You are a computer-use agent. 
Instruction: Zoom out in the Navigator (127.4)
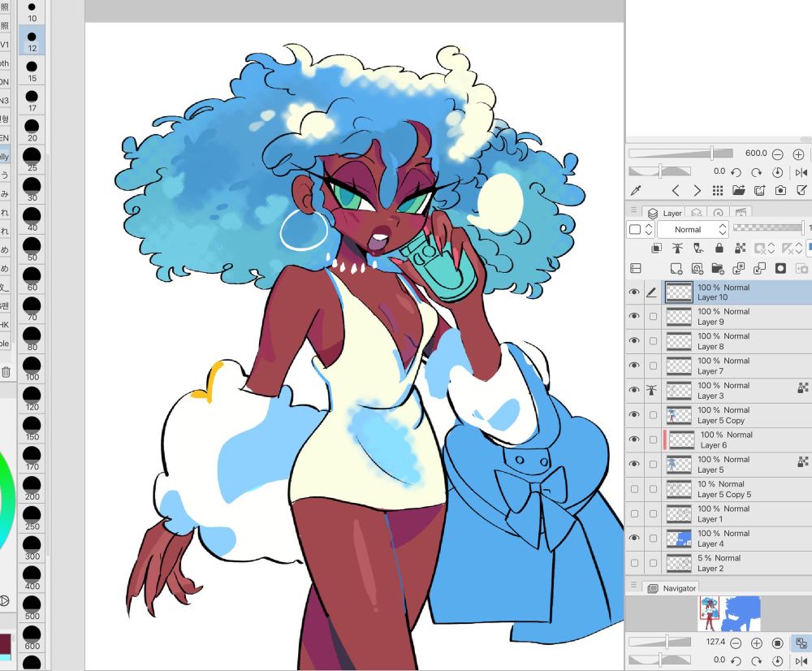point(736,643)
